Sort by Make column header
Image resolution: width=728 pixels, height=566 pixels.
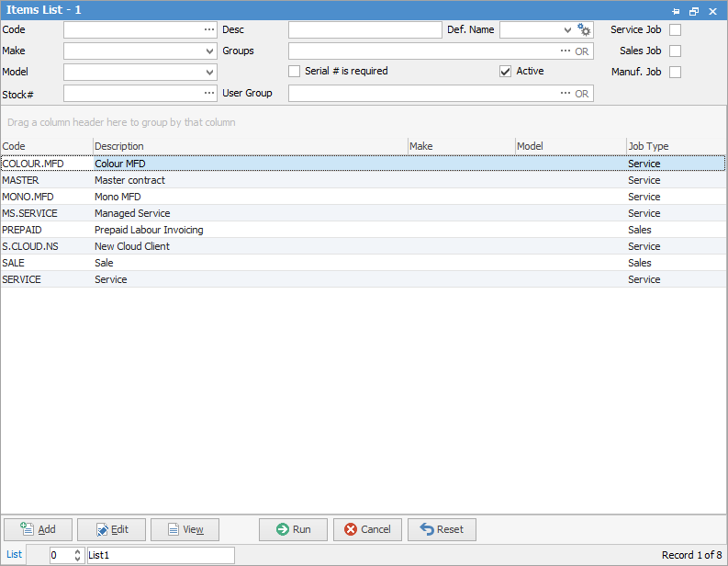tap(462, 146)
